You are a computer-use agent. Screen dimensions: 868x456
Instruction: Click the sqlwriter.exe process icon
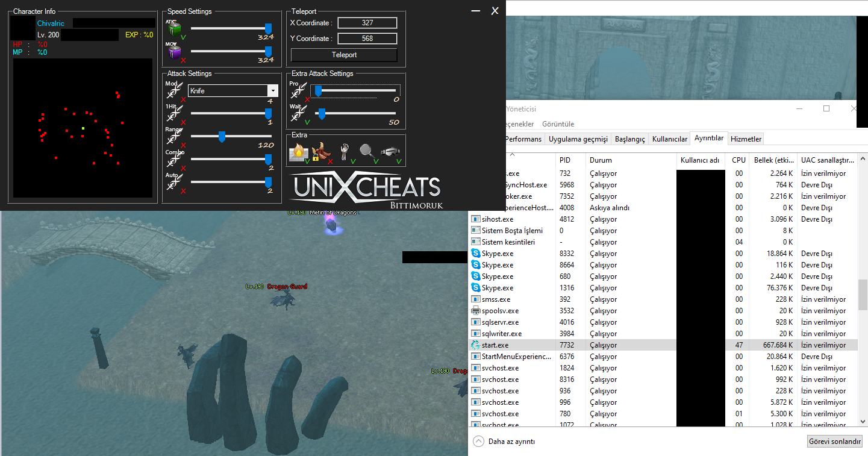pyautogui.click(x=475, y=334)
